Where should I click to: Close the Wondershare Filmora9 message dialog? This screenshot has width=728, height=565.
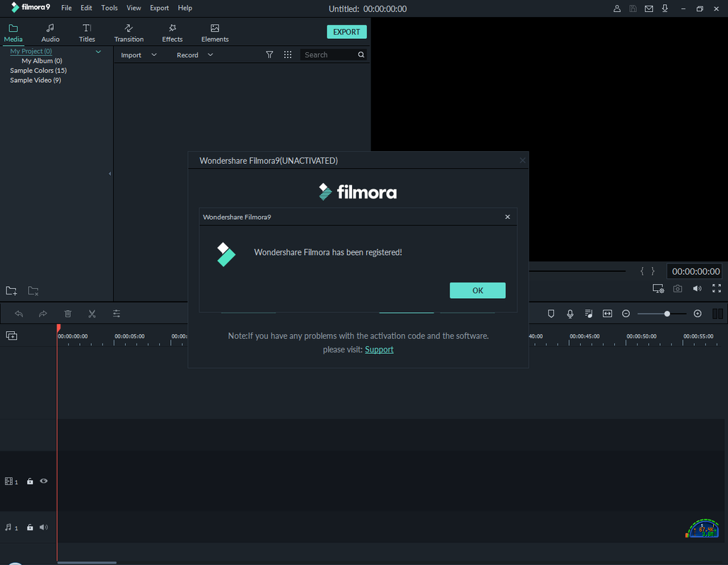[x=507, y=217]
